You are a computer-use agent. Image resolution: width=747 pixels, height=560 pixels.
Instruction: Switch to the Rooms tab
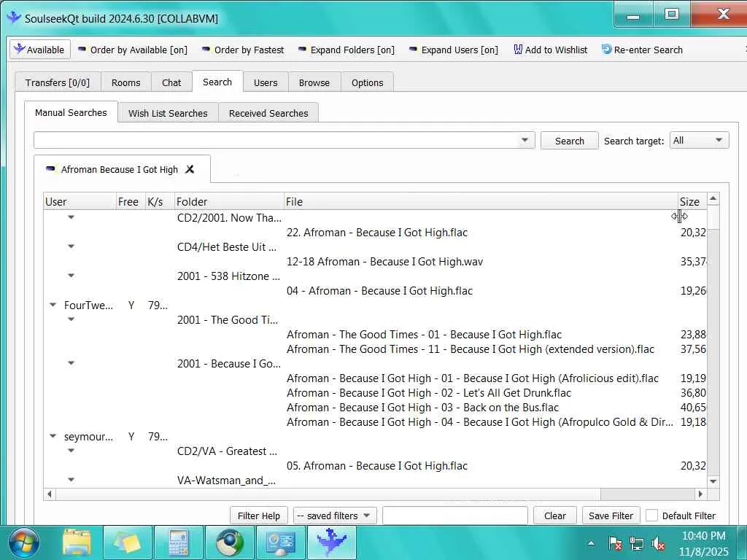click(125, 82)
